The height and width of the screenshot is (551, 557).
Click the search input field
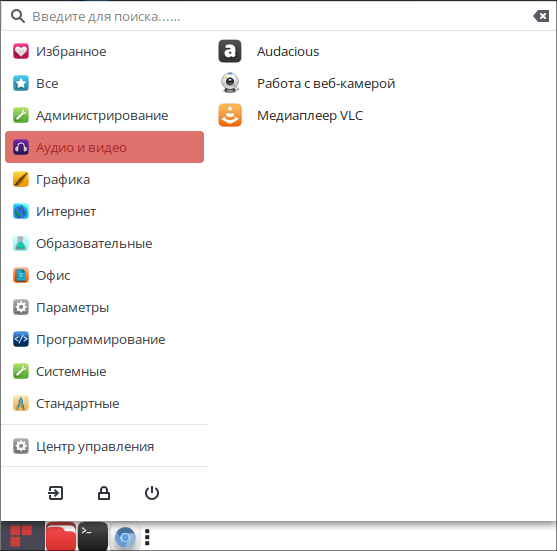click(x=277, y=16)
